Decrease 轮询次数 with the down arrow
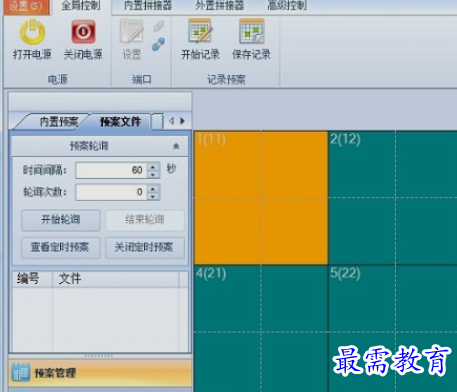The image size is (457, 392). [x=153, y=197]
